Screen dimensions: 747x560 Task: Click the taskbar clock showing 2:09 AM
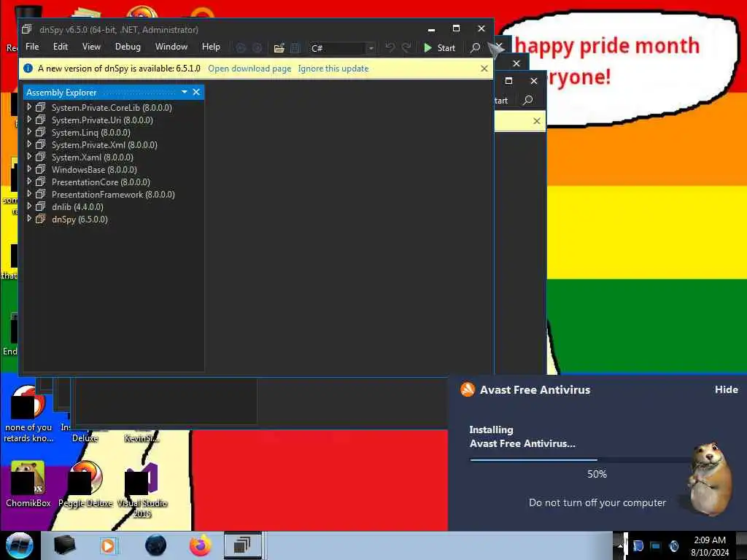[x=710, y=546]
